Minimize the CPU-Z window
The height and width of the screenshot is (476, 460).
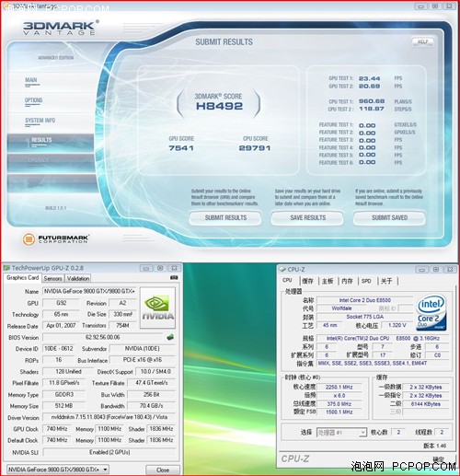pos(422,270)
